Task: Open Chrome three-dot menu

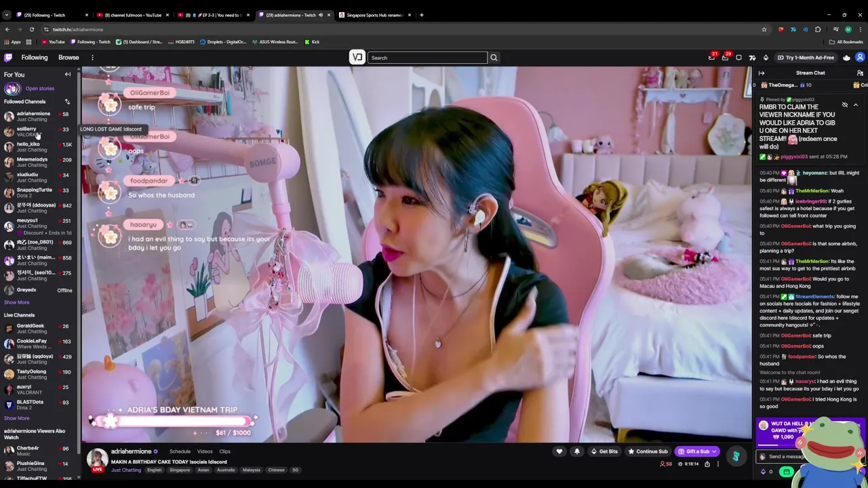Action: [x=861, y=29]
